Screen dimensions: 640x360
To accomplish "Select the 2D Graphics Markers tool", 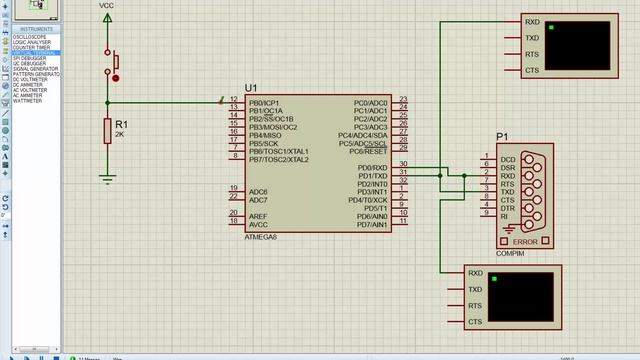I will pos(5,173).
